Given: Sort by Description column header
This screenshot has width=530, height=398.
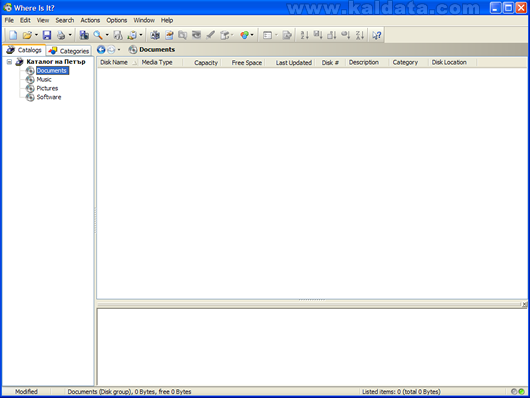Looking at the screenshot, I should [367, 63].
